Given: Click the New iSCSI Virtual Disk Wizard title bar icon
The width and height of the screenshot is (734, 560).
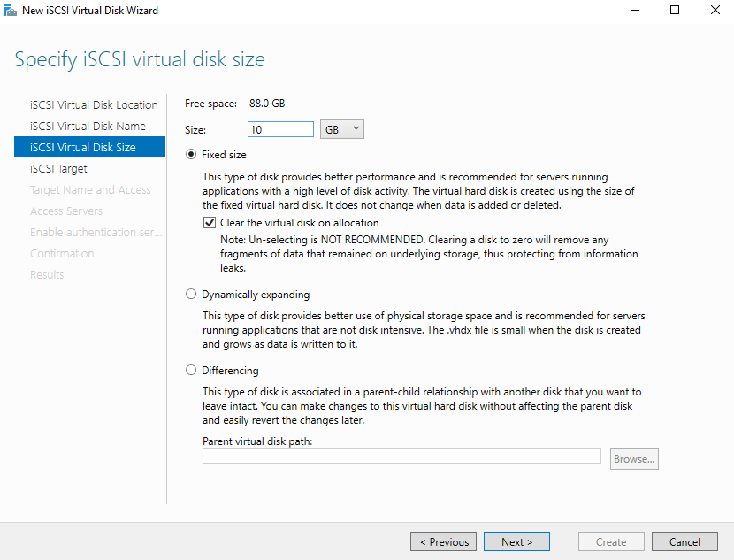Looking at the screenshot, I should pos(11,10).
